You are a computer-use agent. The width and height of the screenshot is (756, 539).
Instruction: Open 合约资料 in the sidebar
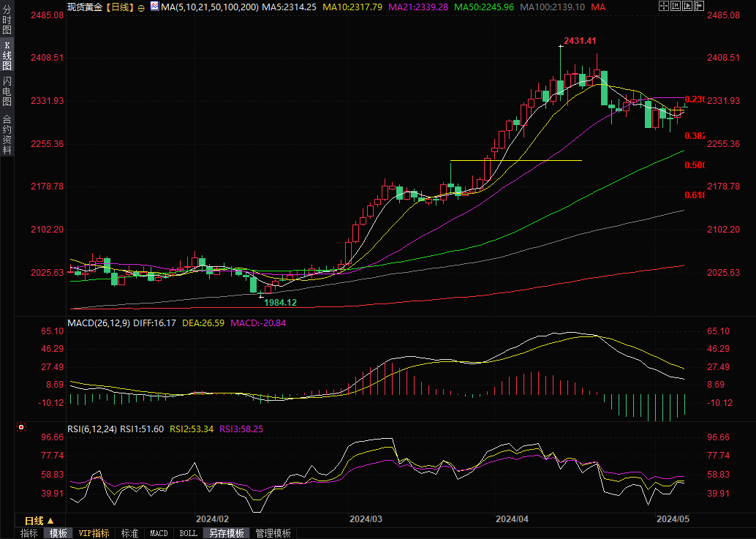coord(7,135)
